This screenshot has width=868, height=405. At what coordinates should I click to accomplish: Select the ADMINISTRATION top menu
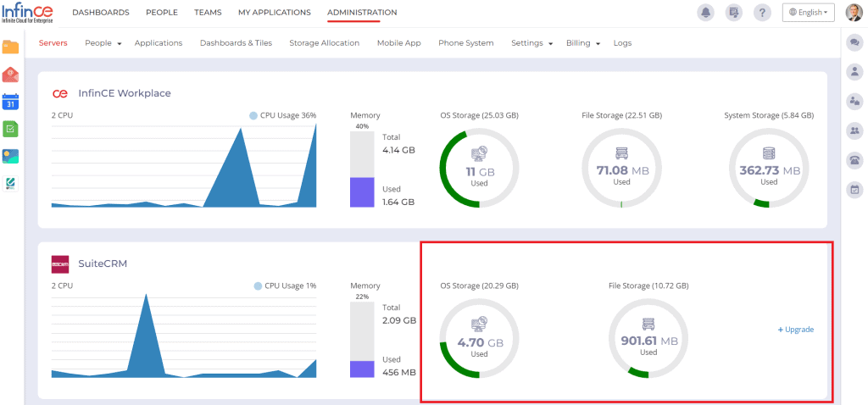pyautogui.click(x=362, y=12)
